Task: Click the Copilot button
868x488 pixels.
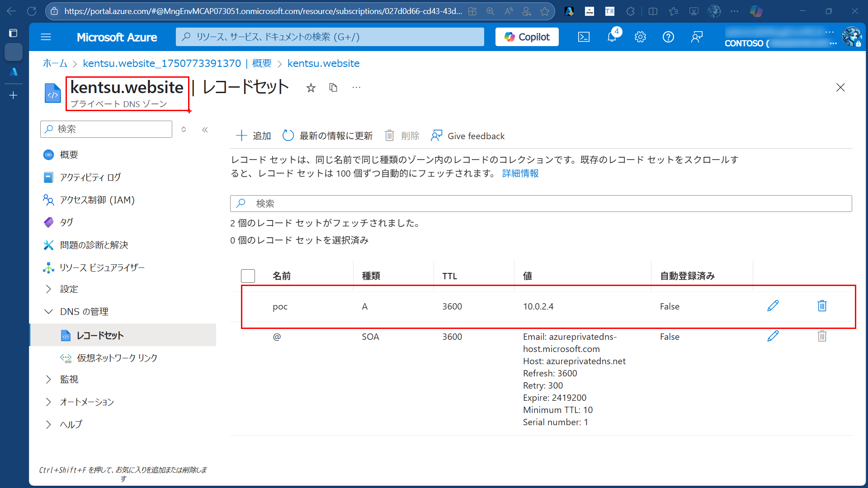Action: click(527, 37)
